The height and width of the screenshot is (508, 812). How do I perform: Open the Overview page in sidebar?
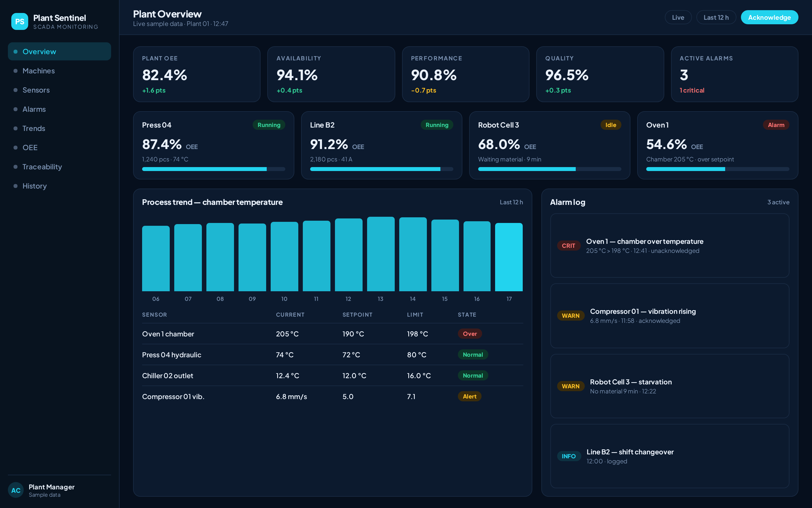point(59,51)
